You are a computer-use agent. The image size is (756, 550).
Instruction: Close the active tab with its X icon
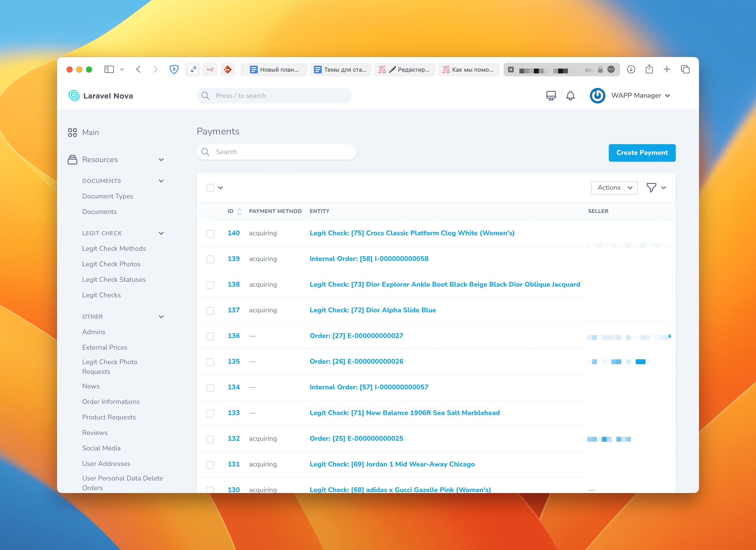click(x=511, y=70)
